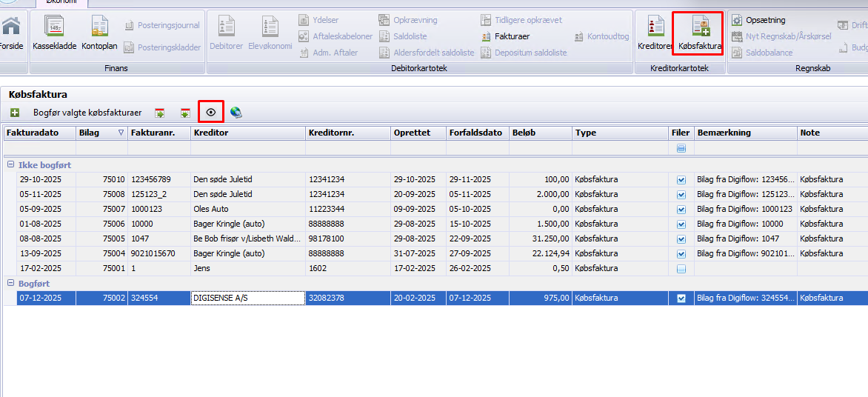
Task: Toggle Filer checkbox for the Jens row
Action: (x=681, y=269)
